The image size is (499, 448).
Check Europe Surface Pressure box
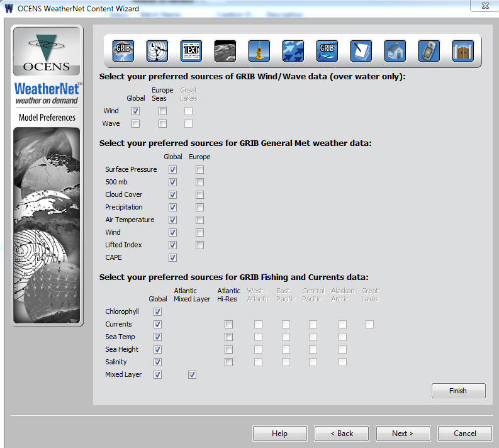(199, 170)
